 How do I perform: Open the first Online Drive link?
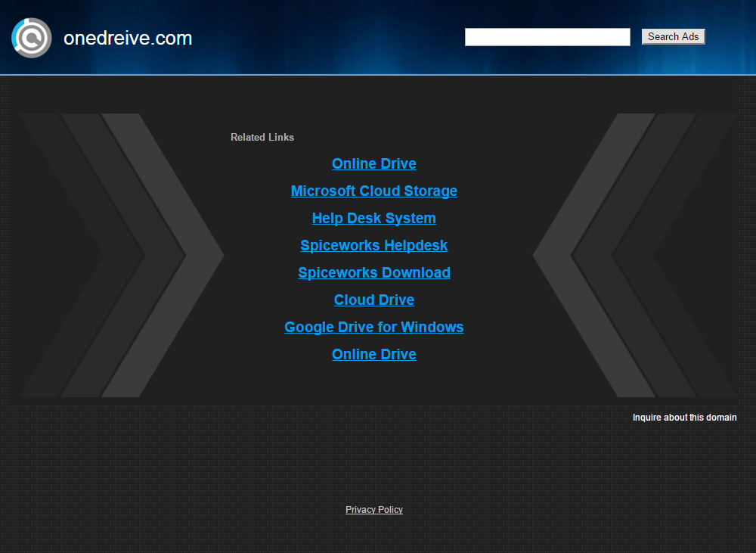click(373, 164)
